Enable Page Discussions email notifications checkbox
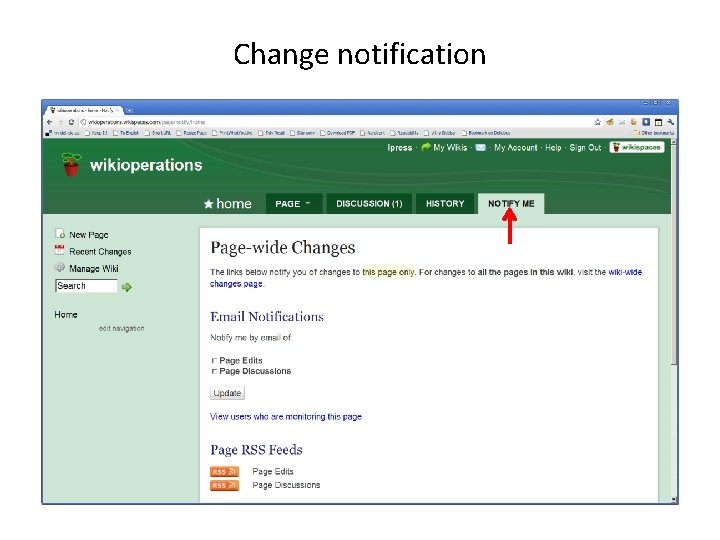 point(214,371)
